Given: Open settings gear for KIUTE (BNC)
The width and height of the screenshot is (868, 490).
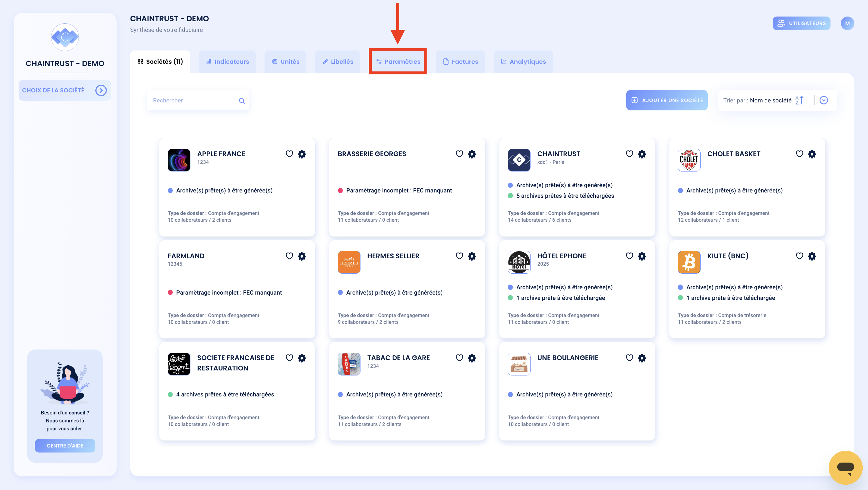Looking at the screenshot, I should 812,256.
